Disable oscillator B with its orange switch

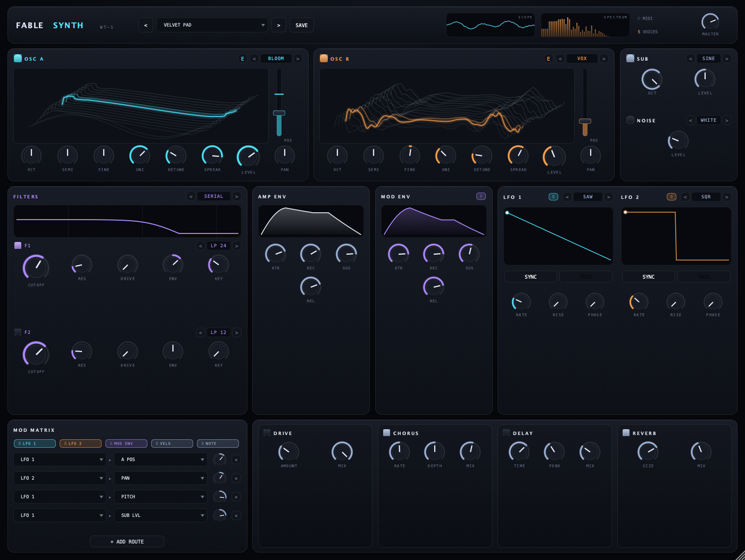pos(324,58)
